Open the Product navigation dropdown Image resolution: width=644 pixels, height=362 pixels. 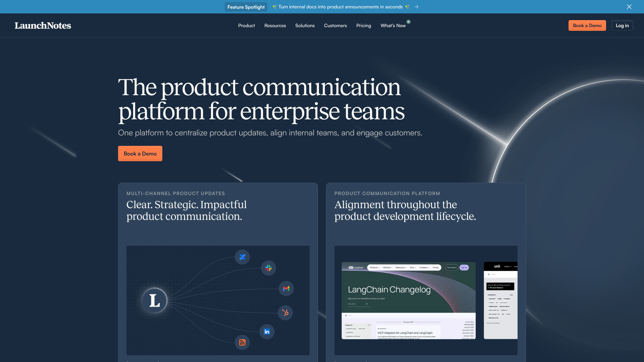tap(246, 25)
